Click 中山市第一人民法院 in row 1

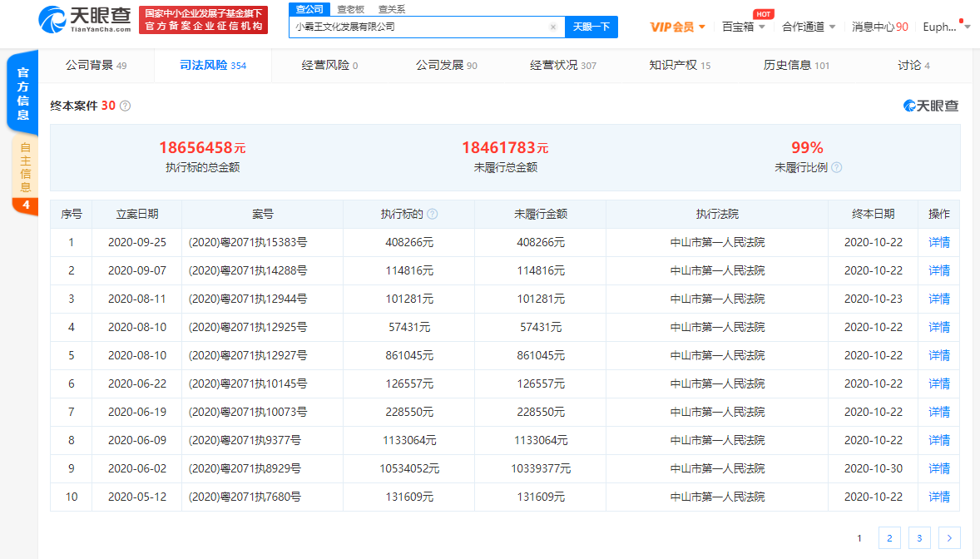[717, 243]
